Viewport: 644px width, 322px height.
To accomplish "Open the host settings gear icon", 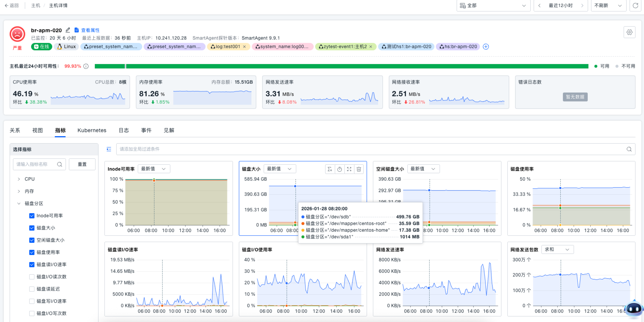I will click(629, 33).
